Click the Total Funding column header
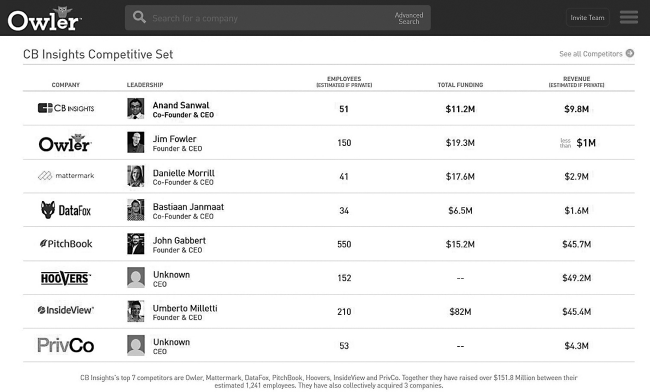 tap(460, 85)
